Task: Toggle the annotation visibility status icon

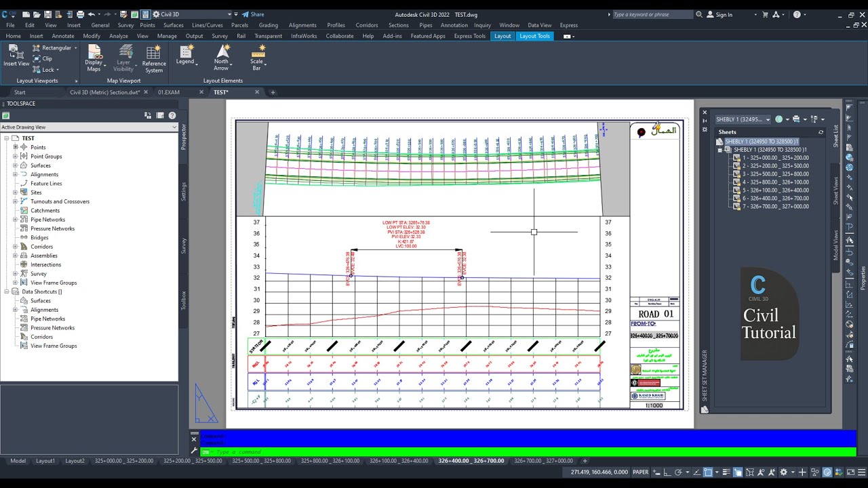Action: pyautogui.click(x=760, y=472)
